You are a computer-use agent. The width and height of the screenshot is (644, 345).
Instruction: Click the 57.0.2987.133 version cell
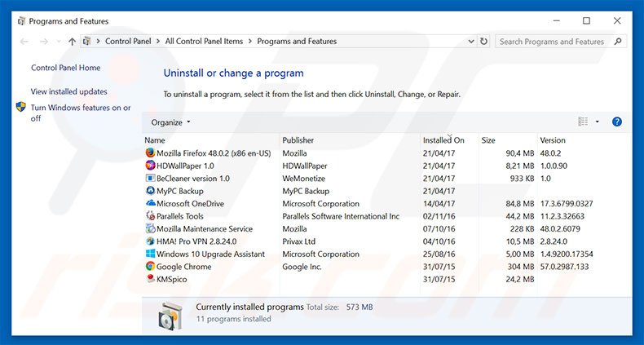564,267
